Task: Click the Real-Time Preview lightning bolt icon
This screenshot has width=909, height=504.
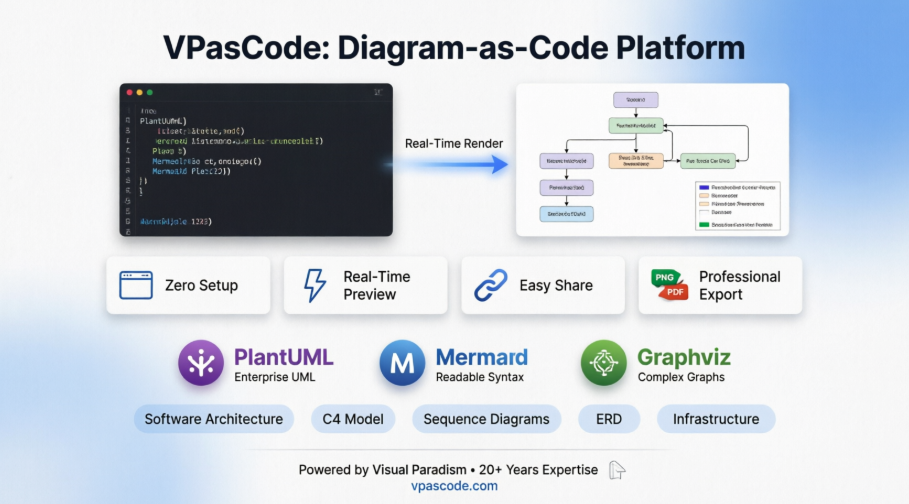Action: click(x=315, y=285)
